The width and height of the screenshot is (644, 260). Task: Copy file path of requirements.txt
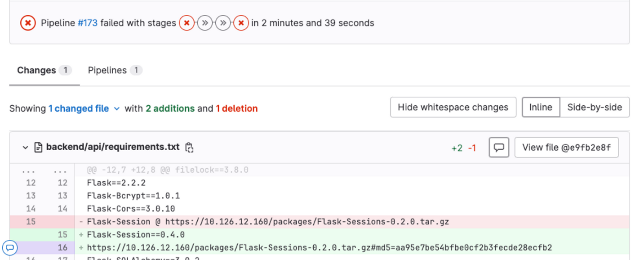[x=189, y=148]
